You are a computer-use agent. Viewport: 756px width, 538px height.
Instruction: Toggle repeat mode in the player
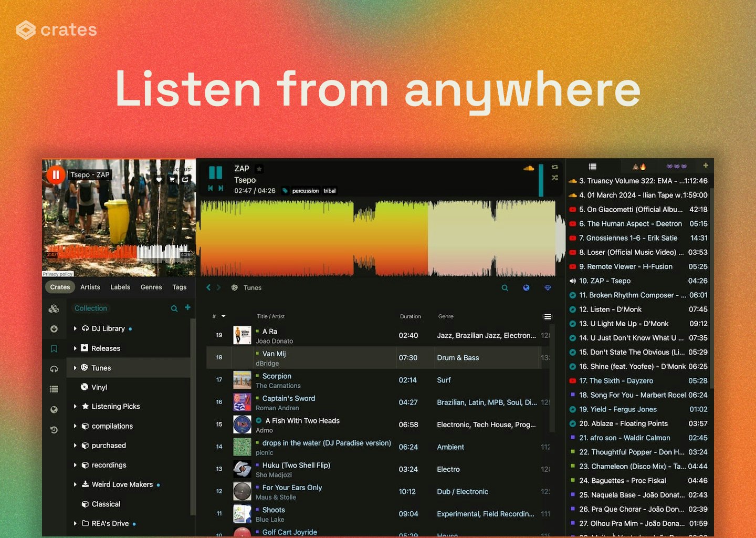pos(554,167)
